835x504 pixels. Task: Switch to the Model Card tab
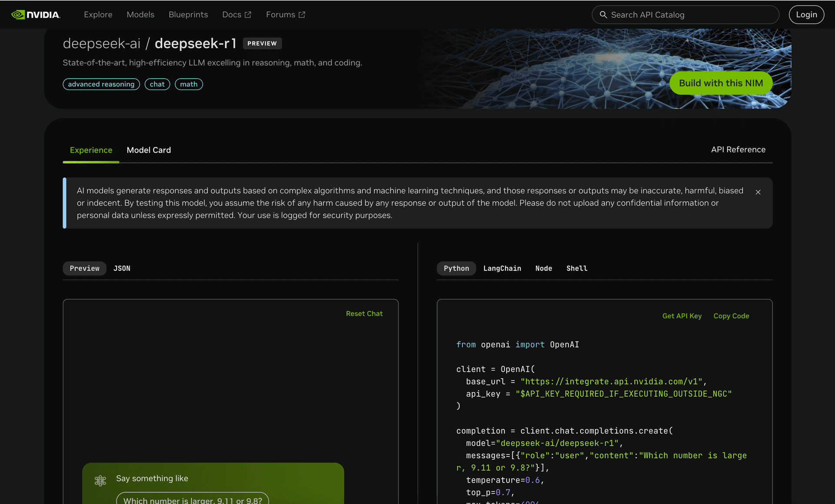[x=148, y=150]
